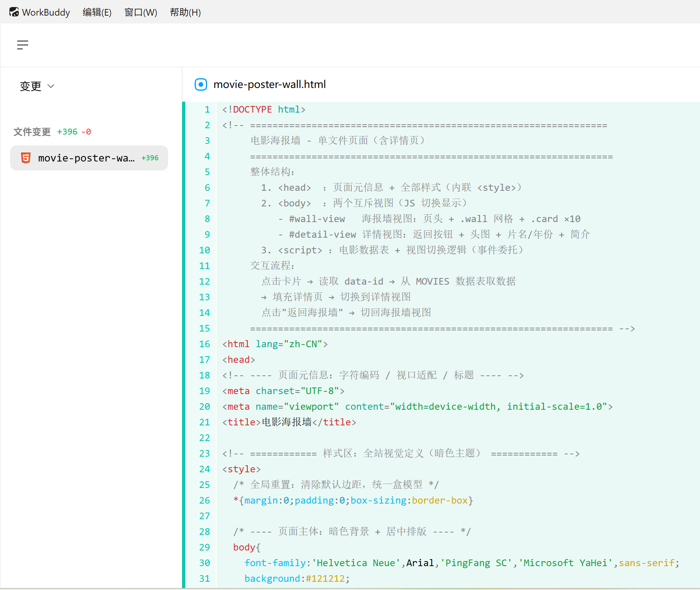Click the movie-poster-wall.html file title
The height and width of the screenshot is (590, 700).
point(270,84)
